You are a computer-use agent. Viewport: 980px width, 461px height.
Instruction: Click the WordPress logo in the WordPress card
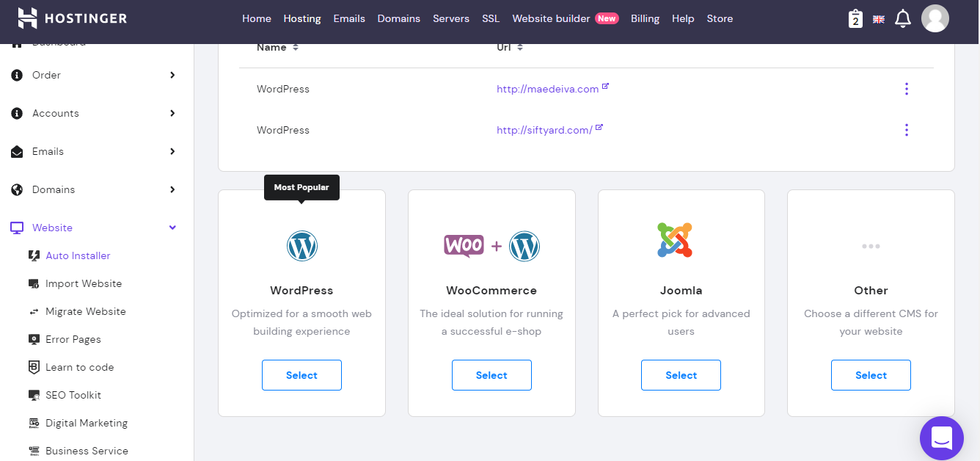[302, 246]
